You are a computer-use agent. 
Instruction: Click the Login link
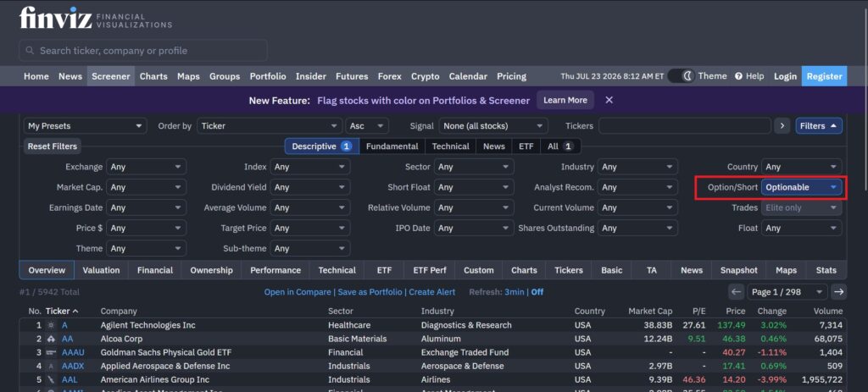click(785, 76)
